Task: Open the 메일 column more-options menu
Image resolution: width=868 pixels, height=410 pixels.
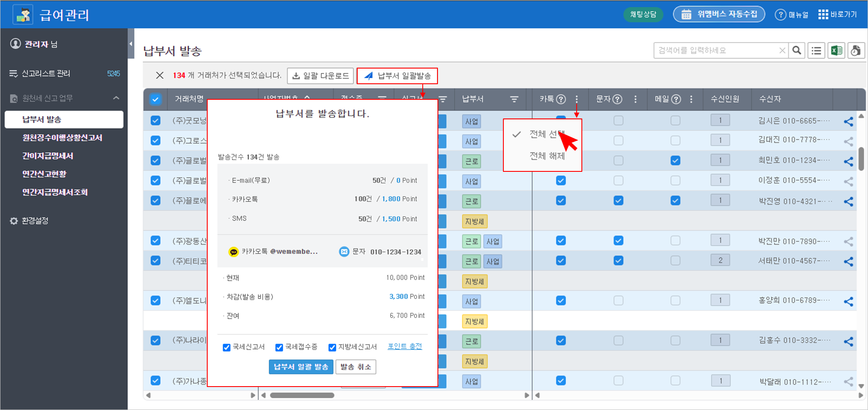Action: pyautogui.click(x=691, y=99)
